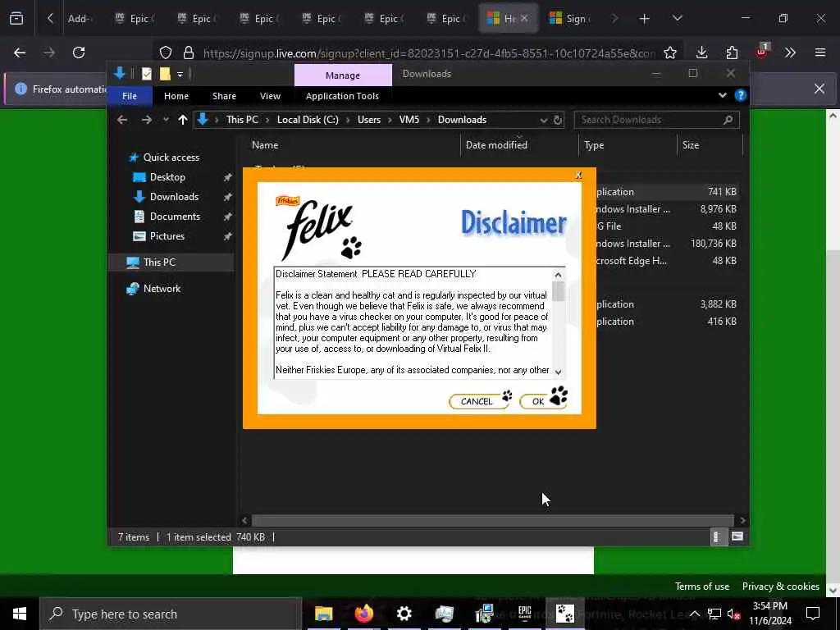Screen dimensions: 840x630
Task: Select the Application Tools tab
Action: [342, 96]
